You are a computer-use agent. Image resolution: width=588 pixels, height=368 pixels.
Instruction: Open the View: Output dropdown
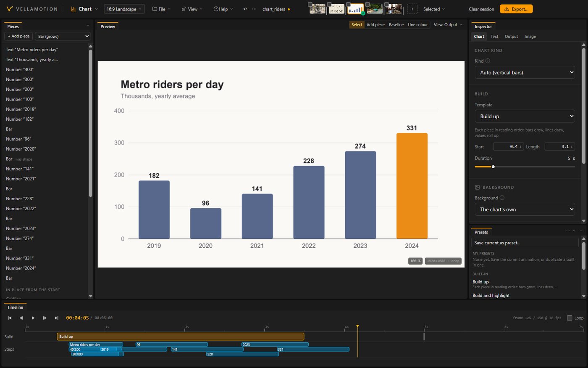coord(448,25)
